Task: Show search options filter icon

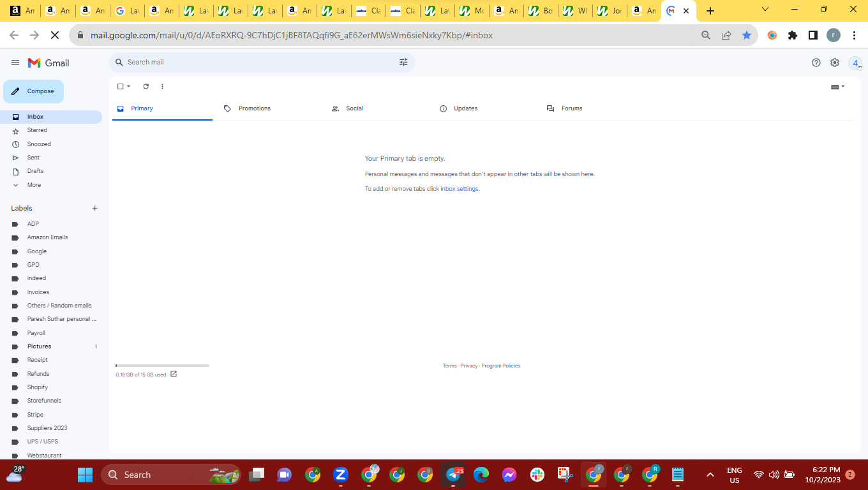Action: click(403, 62)
